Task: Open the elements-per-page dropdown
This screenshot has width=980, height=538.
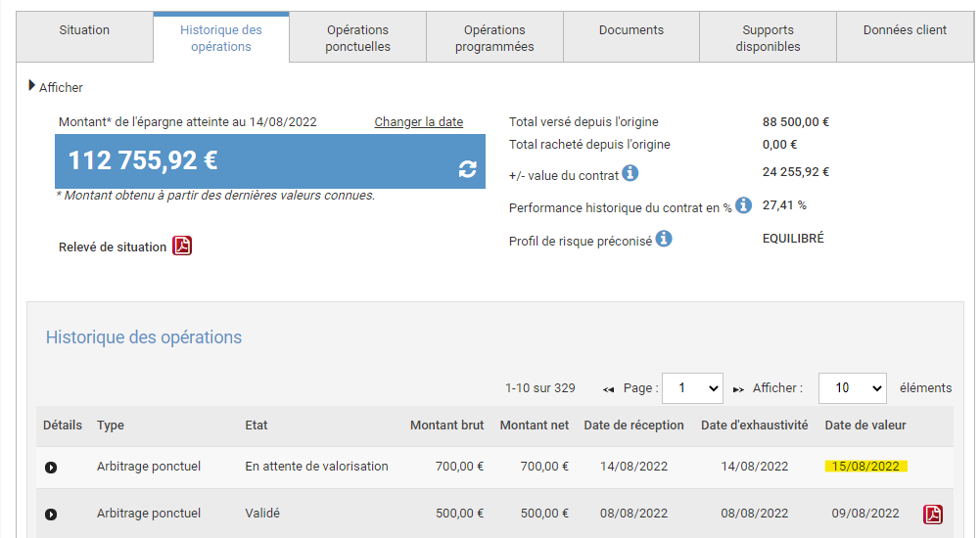Action: 852,388
